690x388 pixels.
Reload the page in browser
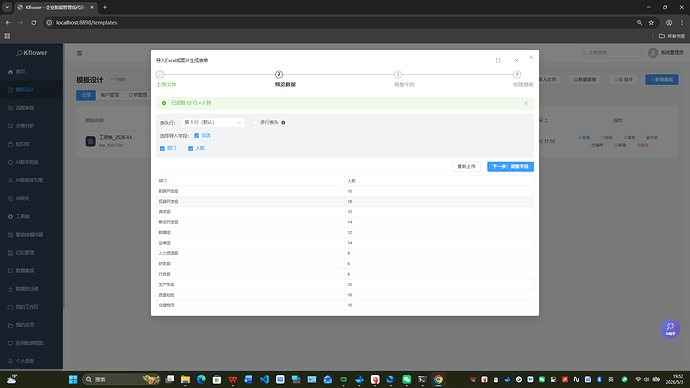[33, 22]
